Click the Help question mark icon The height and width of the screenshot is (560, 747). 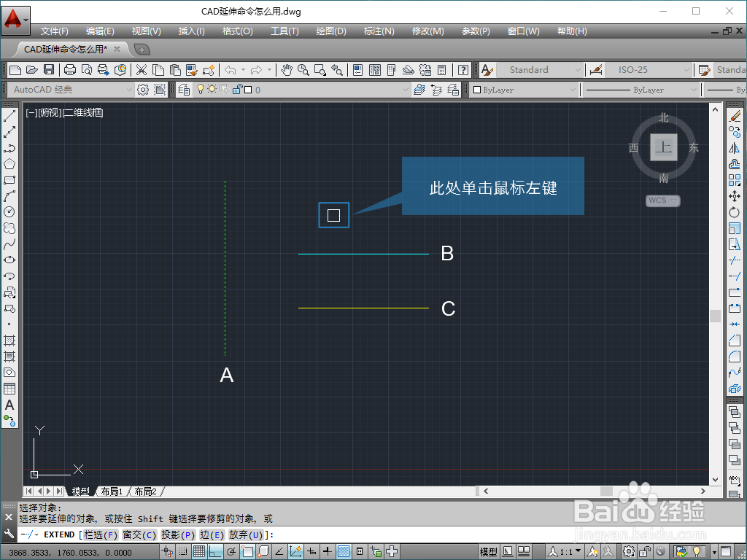click(x=462, y=70)
